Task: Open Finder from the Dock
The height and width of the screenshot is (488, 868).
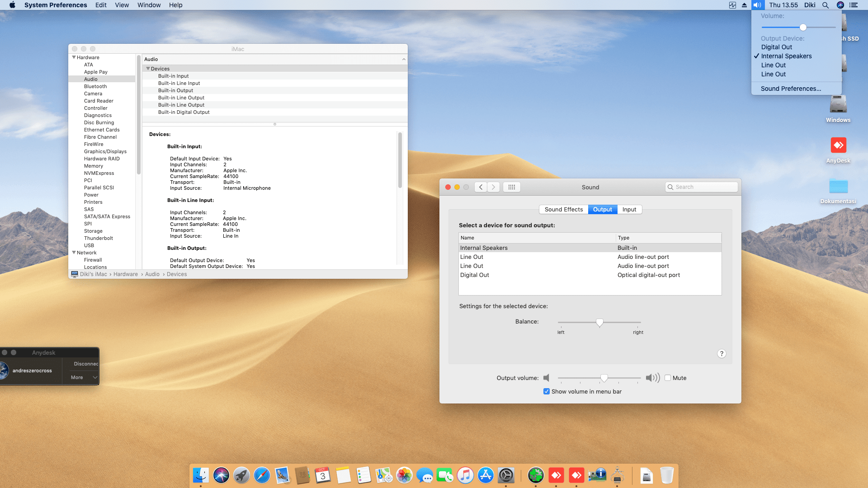Action: (201, 475)
